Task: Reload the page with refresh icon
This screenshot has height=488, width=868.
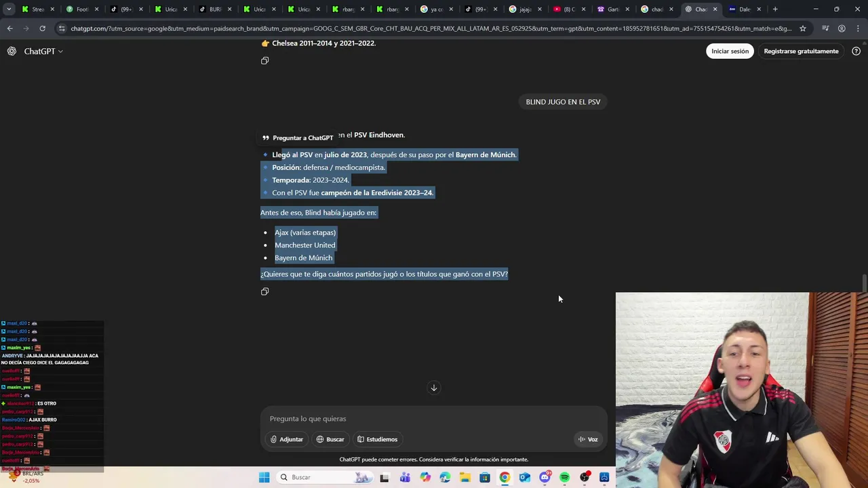Action: tap(42, 28)
